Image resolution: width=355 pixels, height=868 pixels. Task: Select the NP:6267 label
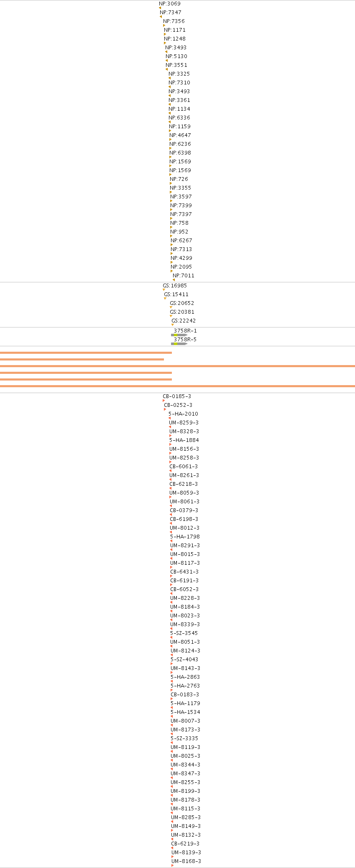click(x=181, y=241)
